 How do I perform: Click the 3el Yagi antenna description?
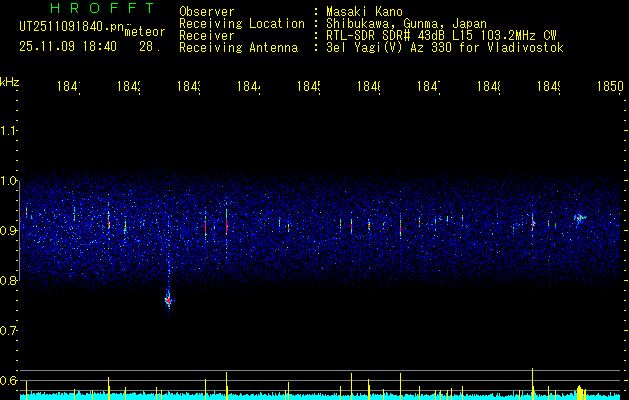[445, 48]
